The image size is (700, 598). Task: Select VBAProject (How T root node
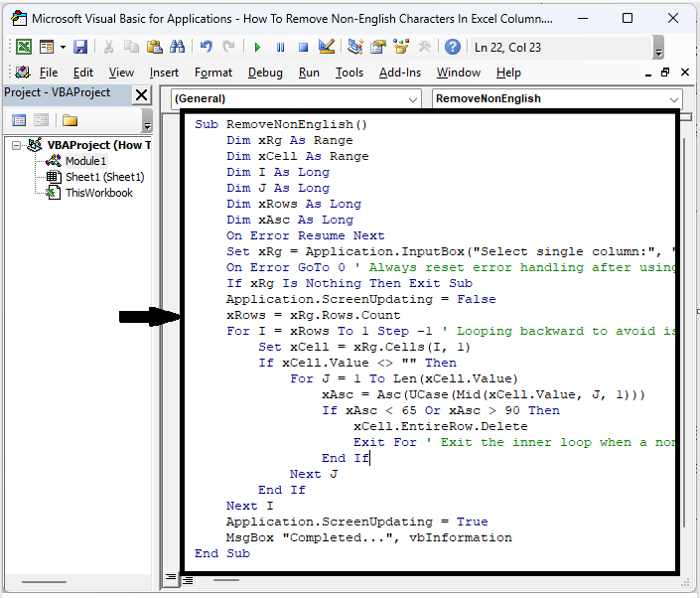click(98, 145)
